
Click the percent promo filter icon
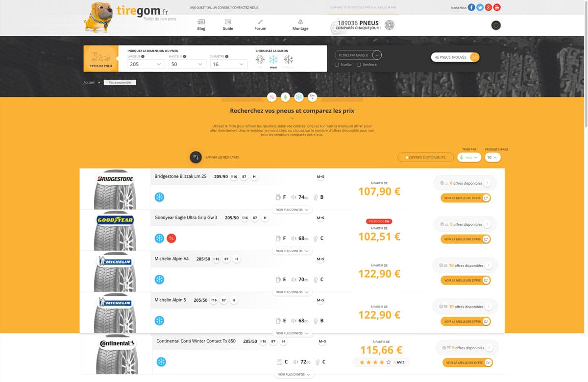pos(271,97)
